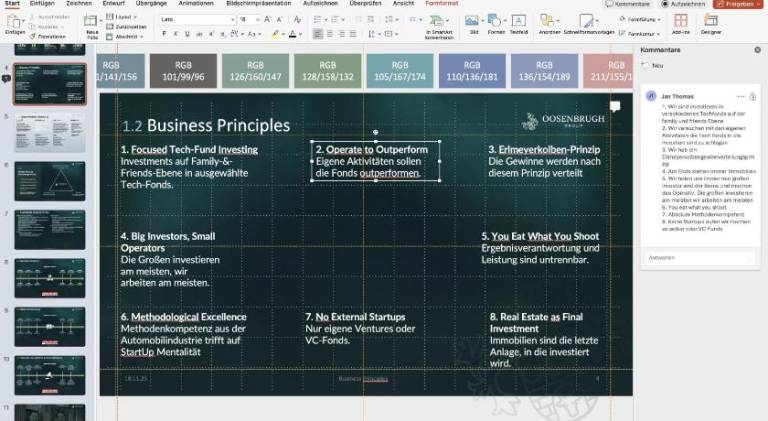Toggle italic formatting
Viewport: 768px width, 421px height.
pos(175,34)
